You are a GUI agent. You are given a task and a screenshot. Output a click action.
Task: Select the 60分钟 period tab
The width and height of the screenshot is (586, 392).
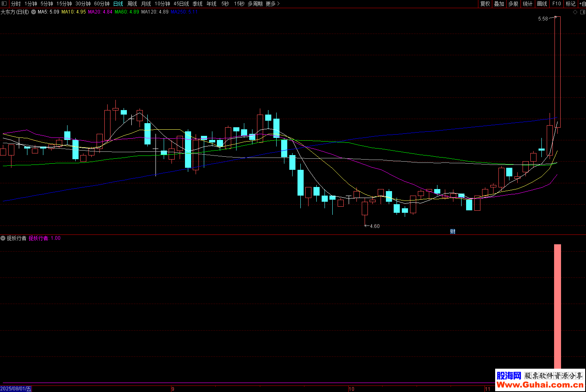(x=102, y=4)
